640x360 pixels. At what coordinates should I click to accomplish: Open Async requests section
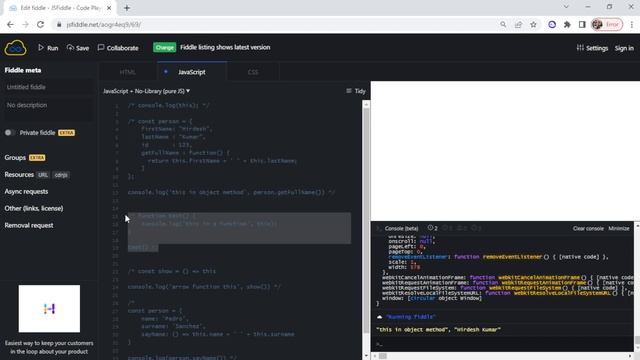pos(26,191)
